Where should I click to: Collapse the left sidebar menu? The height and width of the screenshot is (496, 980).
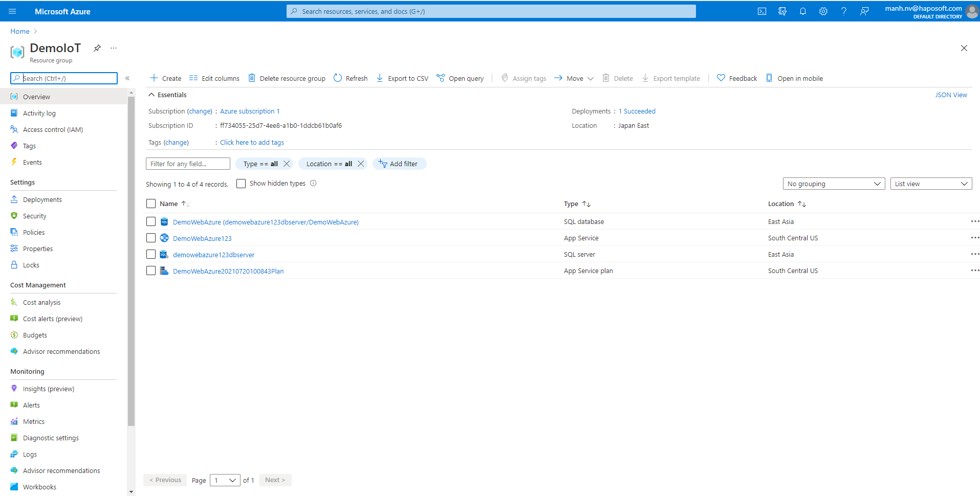[x=127, y=78]
